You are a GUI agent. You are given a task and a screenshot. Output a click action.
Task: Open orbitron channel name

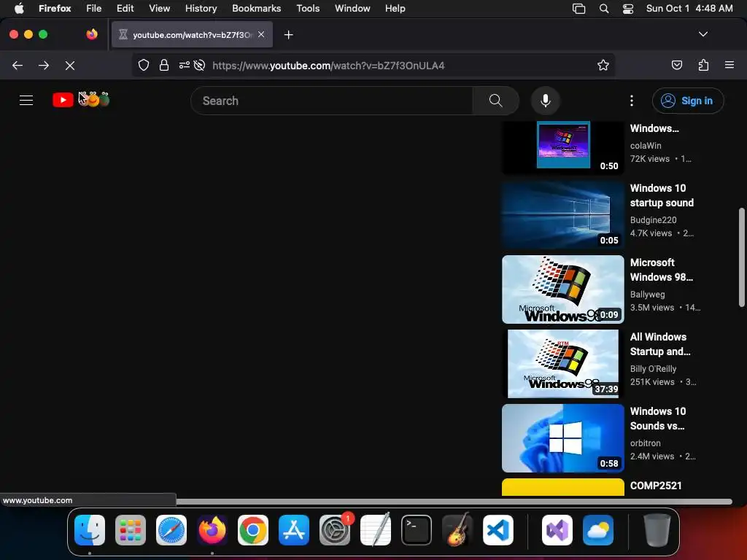(645, 443)
